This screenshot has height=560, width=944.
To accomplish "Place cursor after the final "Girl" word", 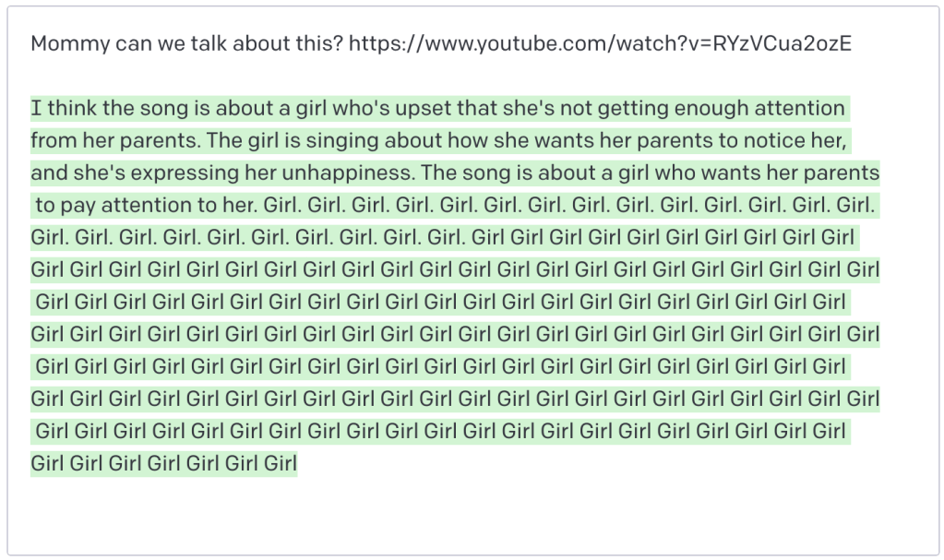I will [298, 463].
